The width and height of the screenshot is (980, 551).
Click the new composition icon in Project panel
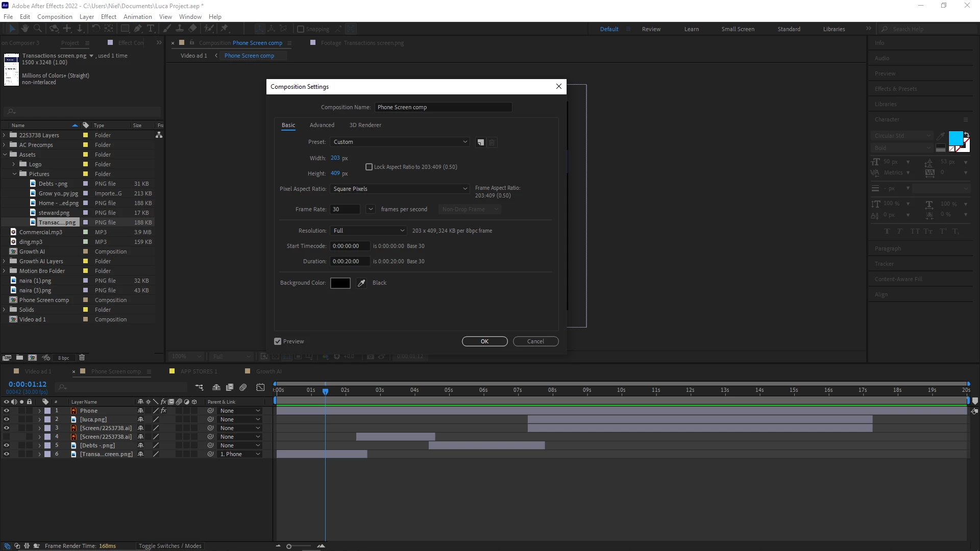[x=32, y=358]
